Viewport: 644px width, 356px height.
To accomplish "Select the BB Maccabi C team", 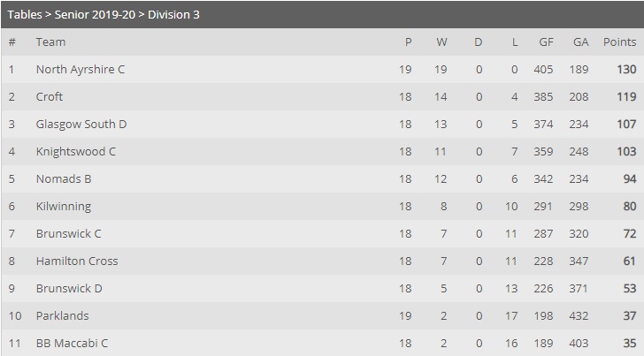I will [x=72, y=344].
